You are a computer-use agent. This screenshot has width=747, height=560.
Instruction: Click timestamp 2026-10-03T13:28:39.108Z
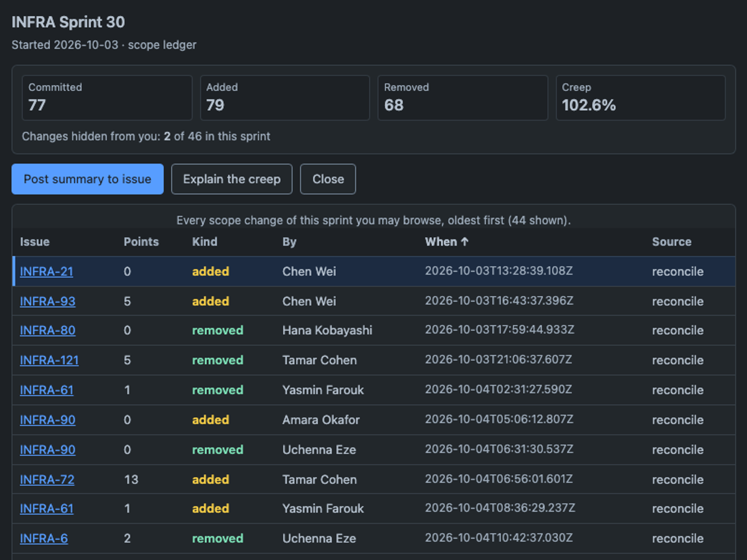tap(499, 271)
